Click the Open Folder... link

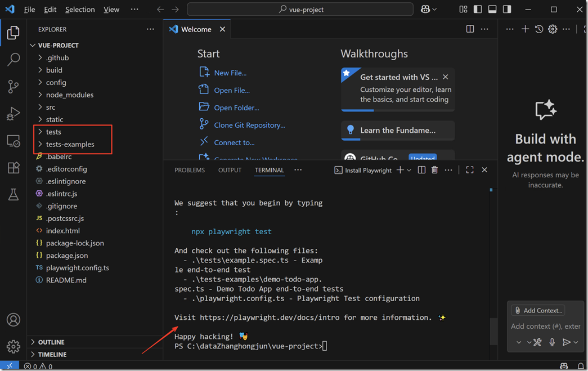point(237,108)
